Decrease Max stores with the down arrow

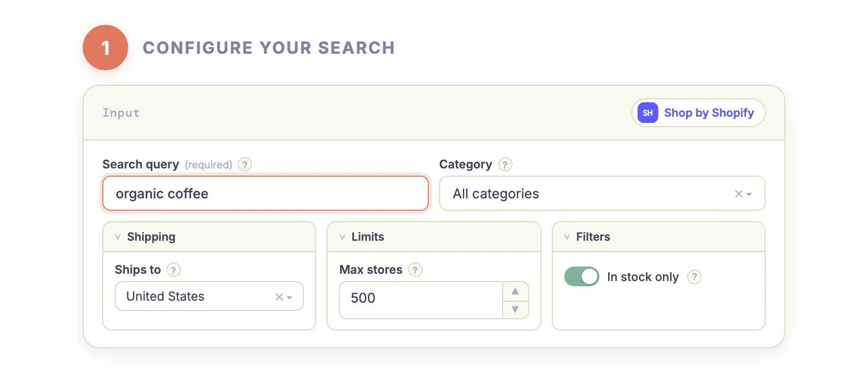coord(515,309)
